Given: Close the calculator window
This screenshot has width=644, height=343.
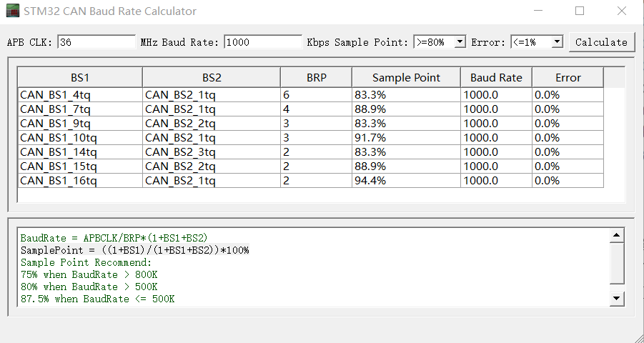Looking at the screenshot, I should click(x=622, y=11).
